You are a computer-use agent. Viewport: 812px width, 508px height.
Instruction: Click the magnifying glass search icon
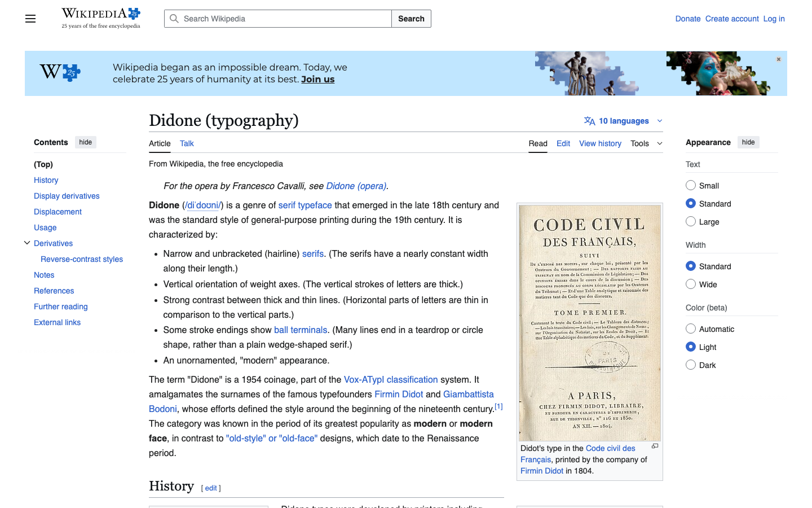(x=174, y=19)
